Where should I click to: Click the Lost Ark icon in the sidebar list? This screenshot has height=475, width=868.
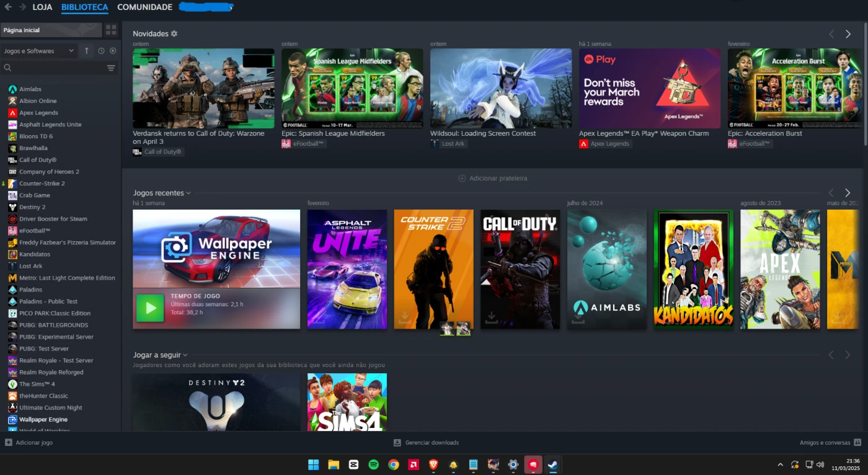click(x=12, y=266)
